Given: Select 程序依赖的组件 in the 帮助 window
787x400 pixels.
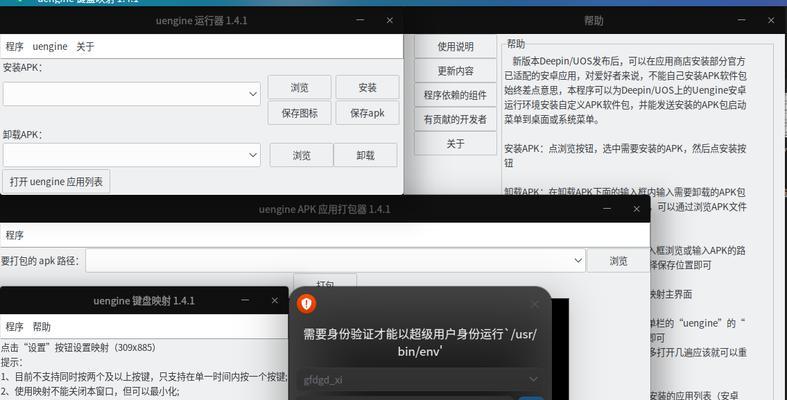Looking at the screenshot, I should [455, 95].
